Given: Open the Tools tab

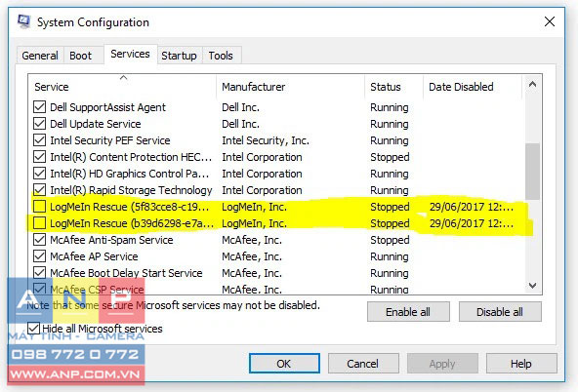Looking at the screenshot, I should 221,56.
